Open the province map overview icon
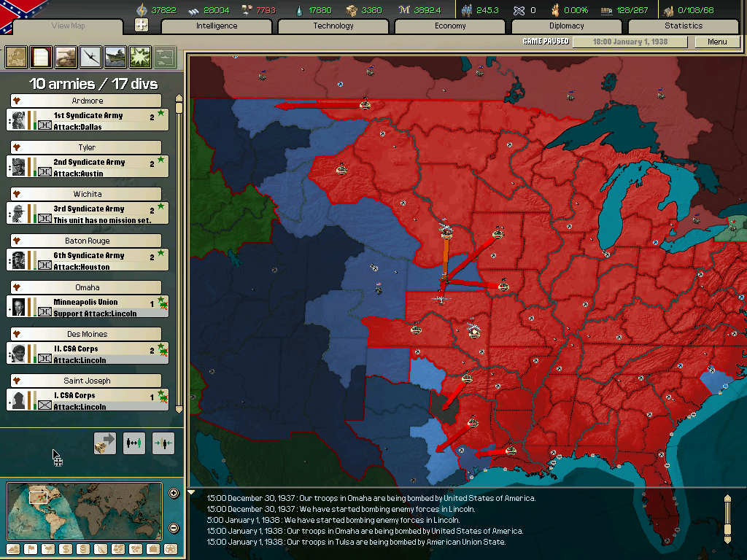This screenshot has width=747, height=560. click(16, 57)
